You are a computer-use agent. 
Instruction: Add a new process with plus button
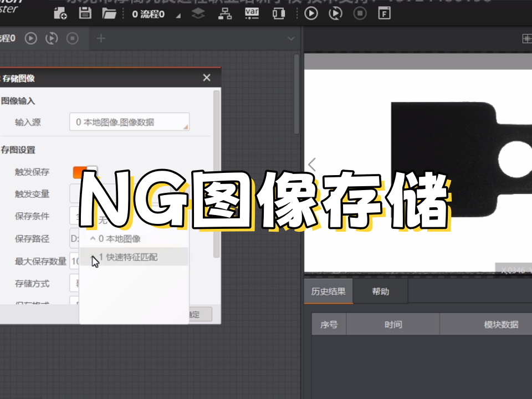pos(101,38)
